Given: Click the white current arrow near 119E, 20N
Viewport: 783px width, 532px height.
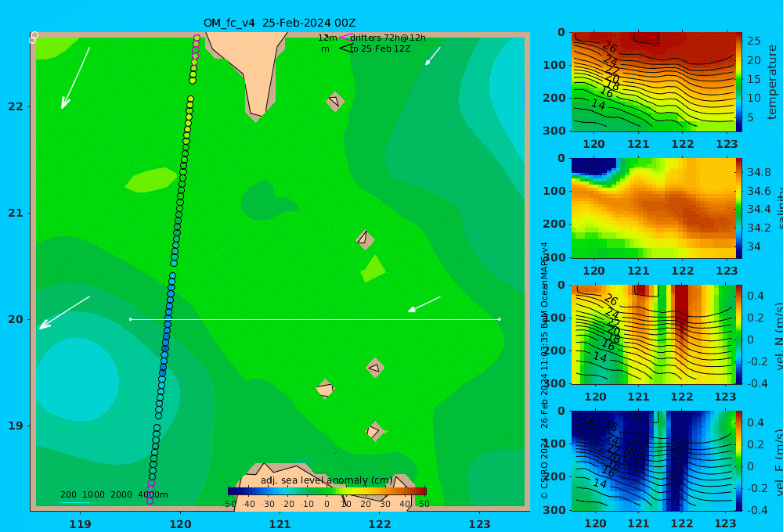Looking at the screenshot, I should pos(64,313).
